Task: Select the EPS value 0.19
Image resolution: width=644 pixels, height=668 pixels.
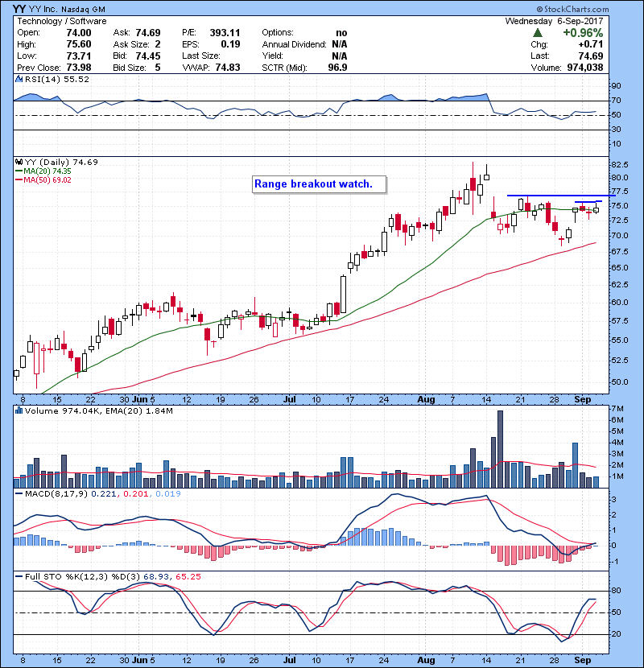Action: point(230,44)
